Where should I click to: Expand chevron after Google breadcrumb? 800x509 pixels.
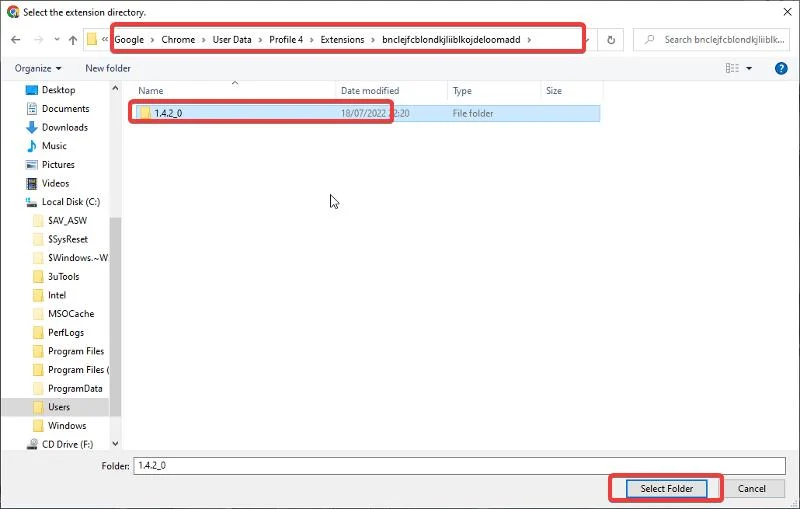coord(152,40)
